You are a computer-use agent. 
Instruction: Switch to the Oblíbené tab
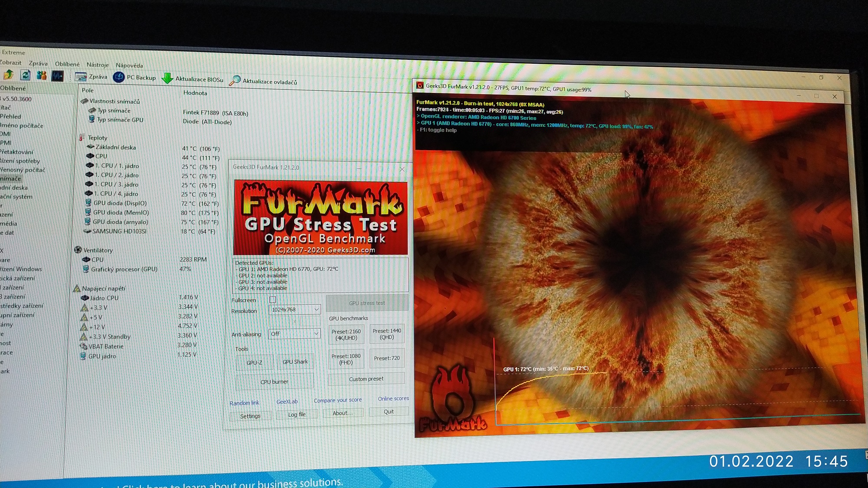pyautogui.click(x=13, y=88)
